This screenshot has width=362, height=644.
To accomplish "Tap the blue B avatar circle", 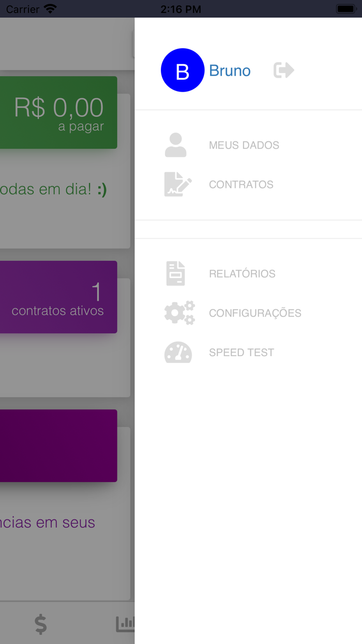I will pyautogui.click(x=183, y=70).
